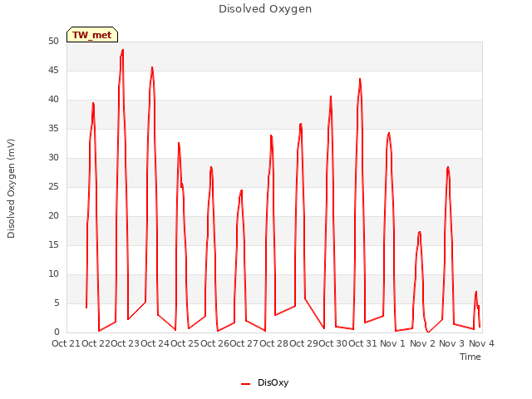Click the TW_met label badge
This screenshot has height=399, width=532.
(x=92, y=35)
